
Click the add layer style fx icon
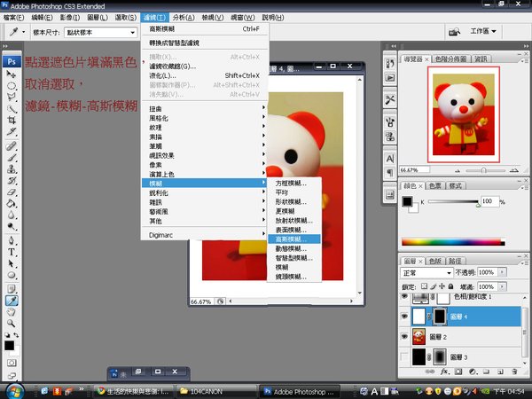pos(444,372)
